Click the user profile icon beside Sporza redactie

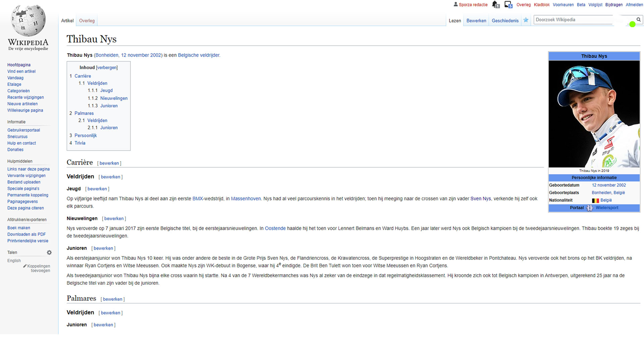[455, 5]
